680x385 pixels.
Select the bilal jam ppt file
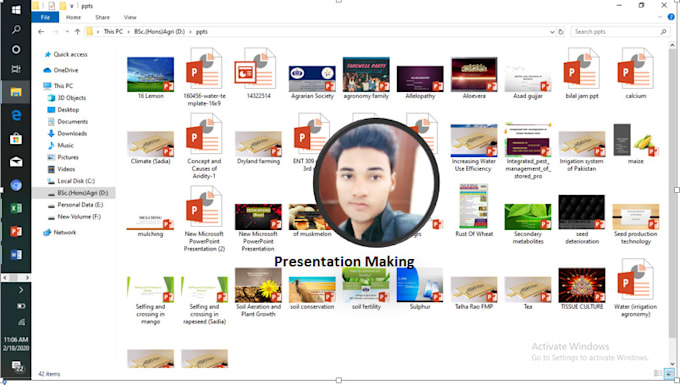(582, 74)
